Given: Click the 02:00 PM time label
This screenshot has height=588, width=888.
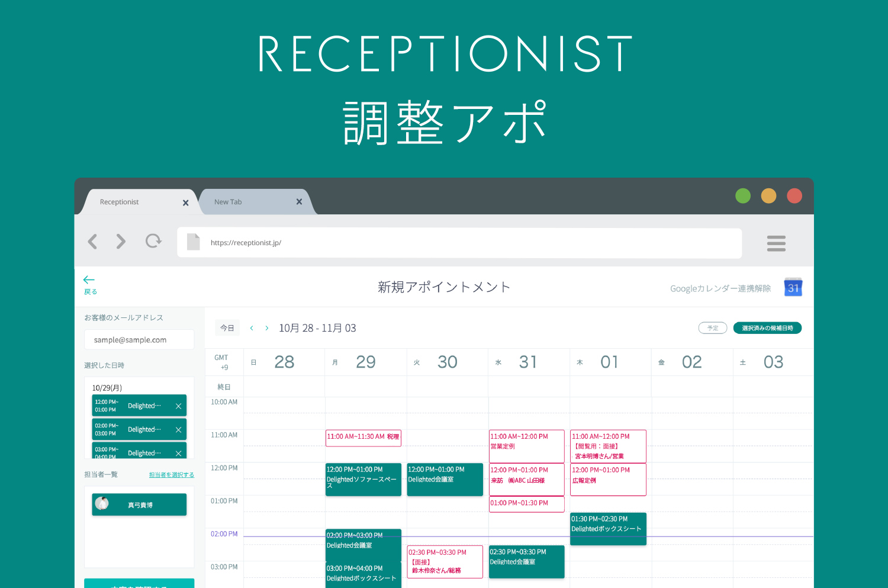Looking at the screenshot, I should pyautogui.click(x=224, y=534).
